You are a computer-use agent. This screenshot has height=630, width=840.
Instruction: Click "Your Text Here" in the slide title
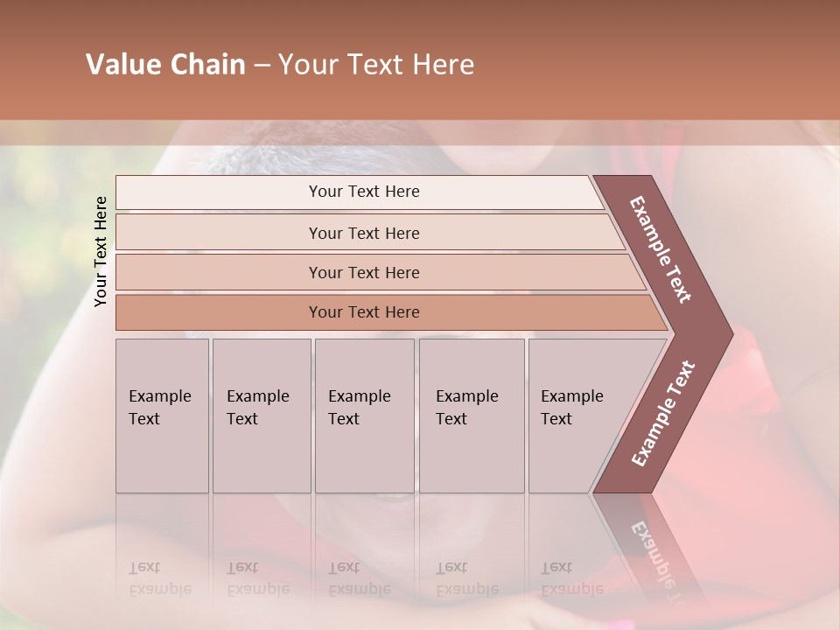click(376, 65)
